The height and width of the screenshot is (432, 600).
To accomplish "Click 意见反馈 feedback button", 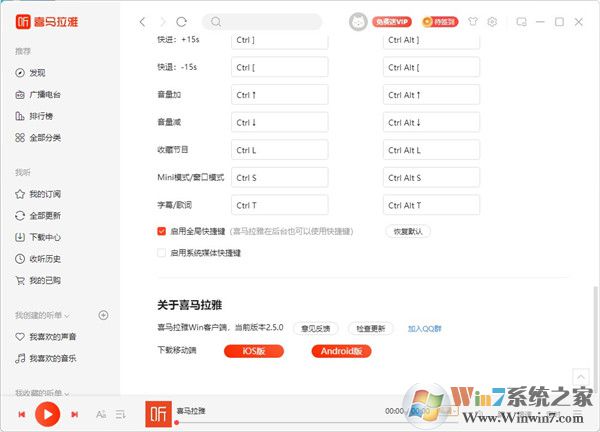I will coord(316,328).
